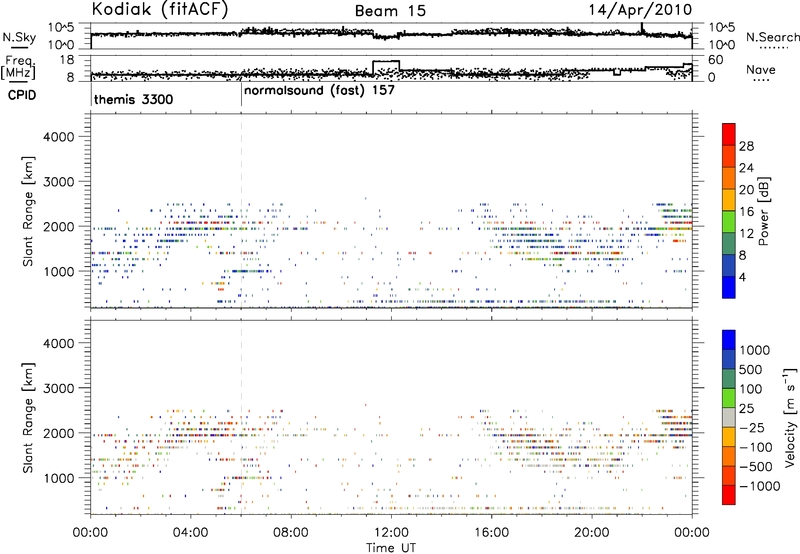800x554 pixels.
Task: Click the date '14/Apr/2010'
Action: tap(640, 10)
